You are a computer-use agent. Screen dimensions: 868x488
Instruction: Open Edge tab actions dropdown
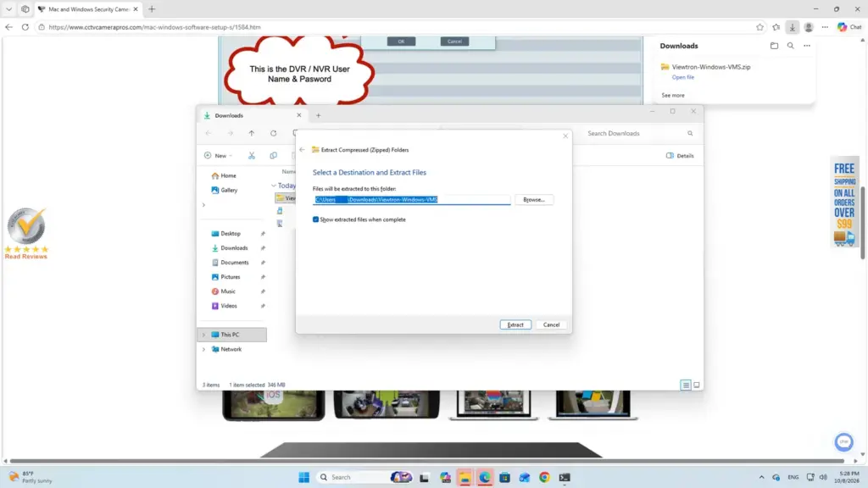(8, 8)
